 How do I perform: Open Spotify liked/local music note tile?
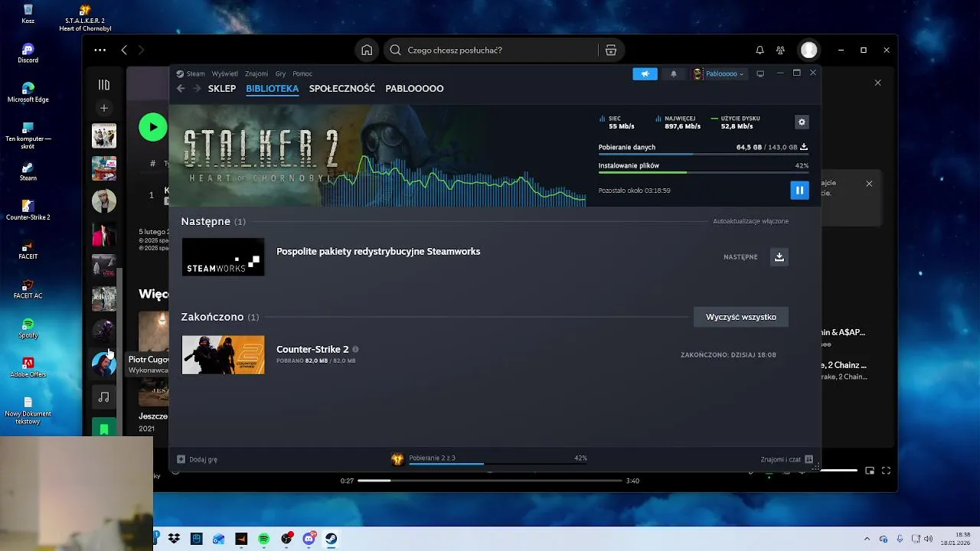point(104,397)
